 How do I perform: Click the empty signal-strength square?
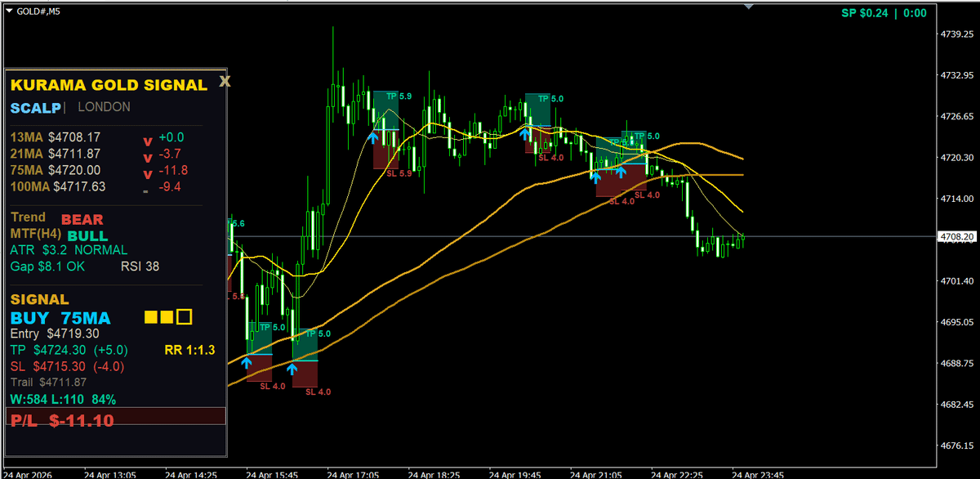click(x=185, y=316)
